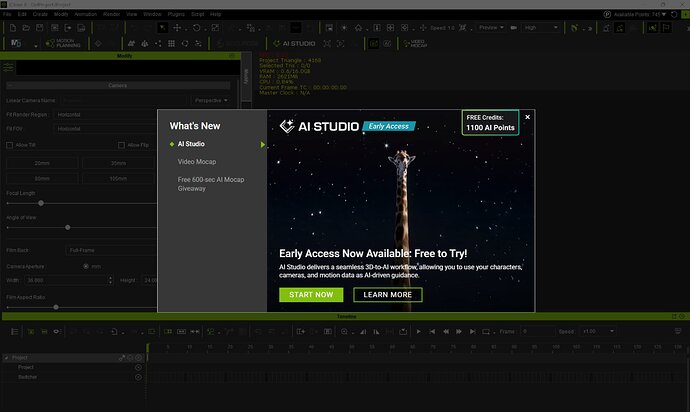The width and height of the screenshot is (690, 412).
Task: Open the Create menu
Action: click(x=40, y=14)
